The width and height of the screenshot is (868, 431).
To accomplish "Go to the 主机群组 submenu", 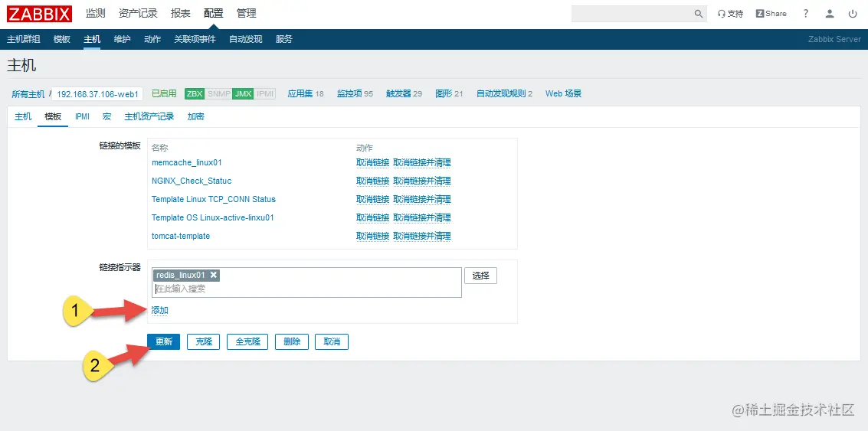I will (23, 39).
